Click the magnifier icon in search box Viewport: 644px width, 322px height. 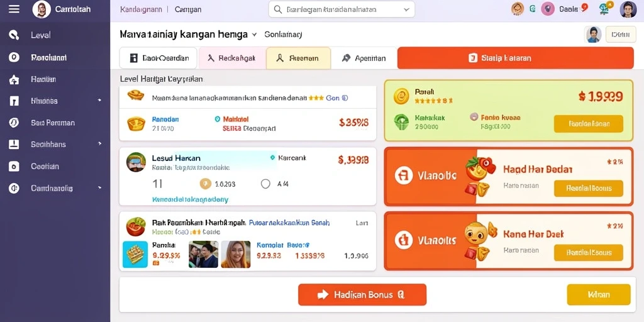click(278, 9)
